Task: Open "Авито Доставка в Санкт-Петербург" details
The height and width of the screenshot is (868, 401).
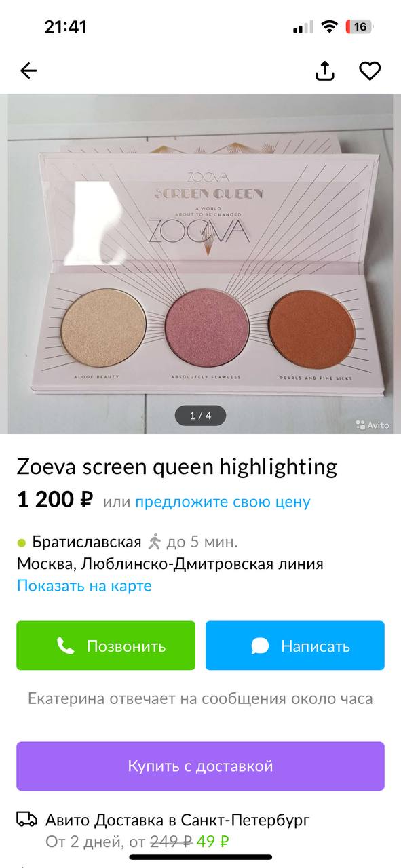Action: [178, 820]
